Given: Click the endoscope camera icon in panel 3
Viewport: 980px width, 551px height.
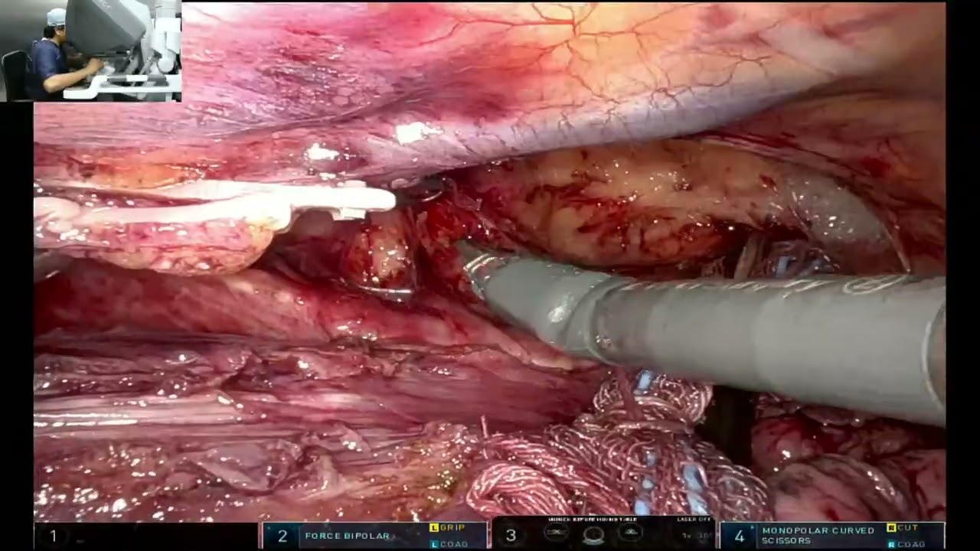Looking at the screenshot, I should coord(593,536).
